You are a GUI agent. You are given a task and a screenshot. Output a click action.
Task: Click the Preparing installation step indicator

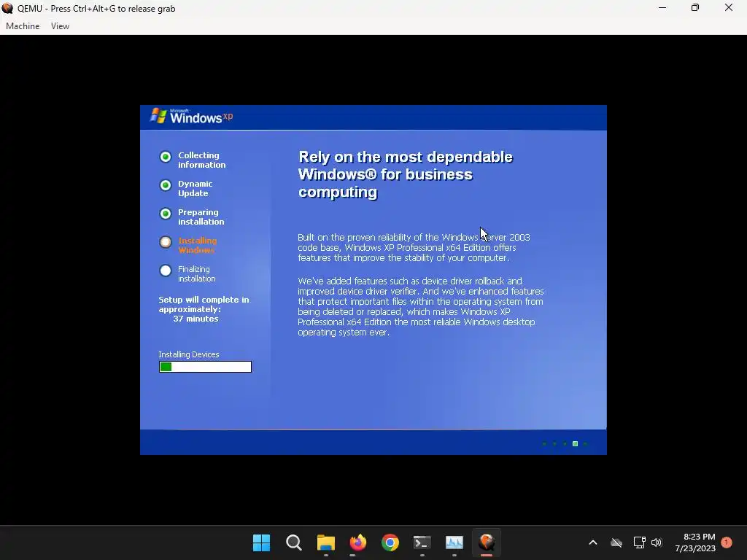tap(166, 214)
